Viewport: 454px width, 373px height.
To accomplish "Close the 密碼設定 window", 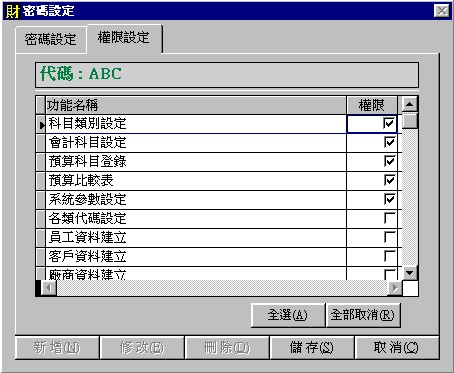I will (x=442, y=11).
